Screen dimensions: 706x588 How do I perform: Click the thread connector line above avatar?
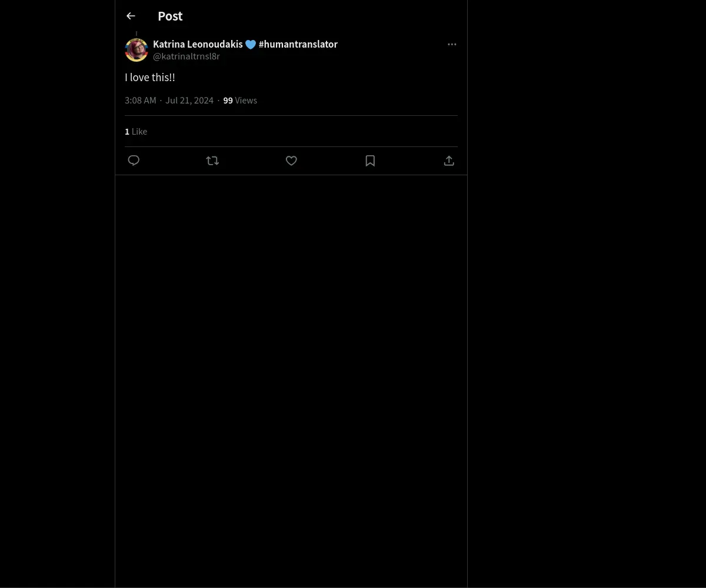pyautogui.click(x=136, y=34)
